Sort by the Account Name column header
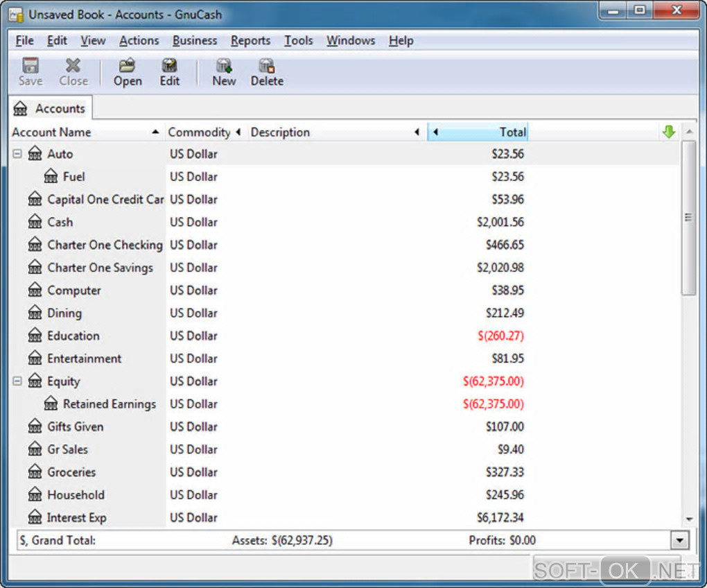The image size is (707, 588). click(86, 132)
